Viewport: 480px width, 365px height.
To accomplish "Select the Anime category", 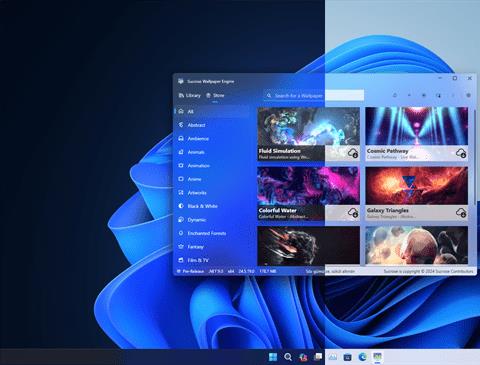I will pos(212,179).
